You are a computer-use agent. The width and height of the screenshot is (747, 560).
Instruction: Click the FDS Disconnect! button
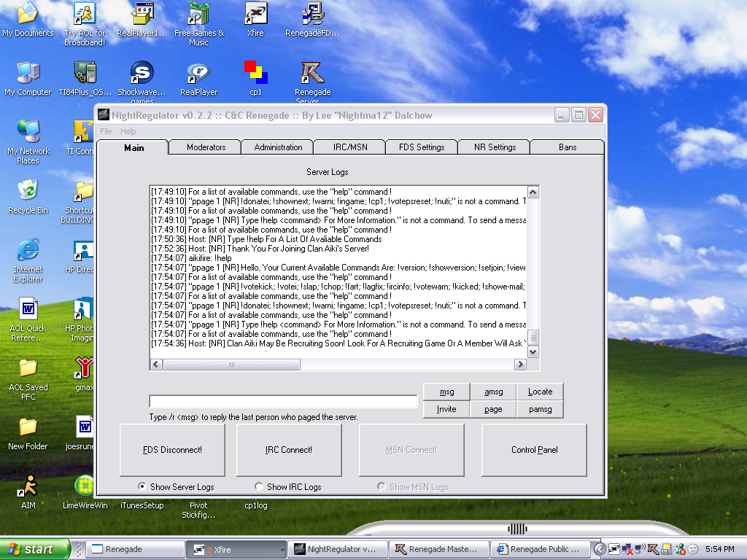pyautogui.click(x=172, y=450)
